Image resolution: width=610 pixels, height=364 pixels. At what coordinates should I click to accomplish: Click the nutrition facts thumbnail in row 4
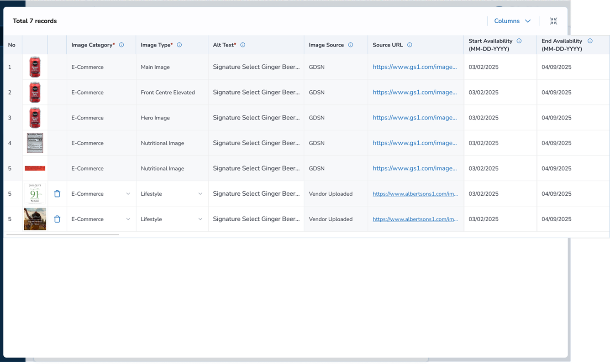35,143
